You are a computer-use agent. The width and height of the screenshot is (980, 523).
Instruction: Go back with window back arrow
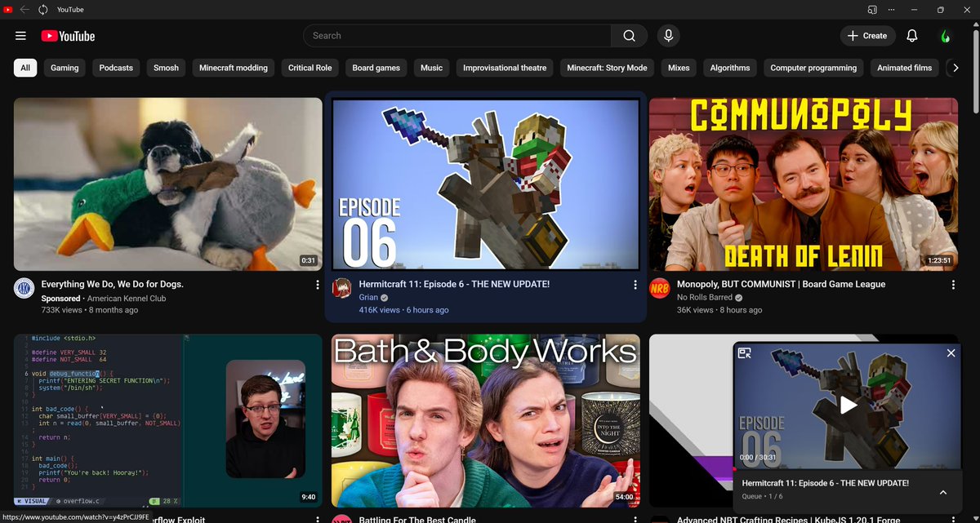pyautogui.click(x=25, y=10)
